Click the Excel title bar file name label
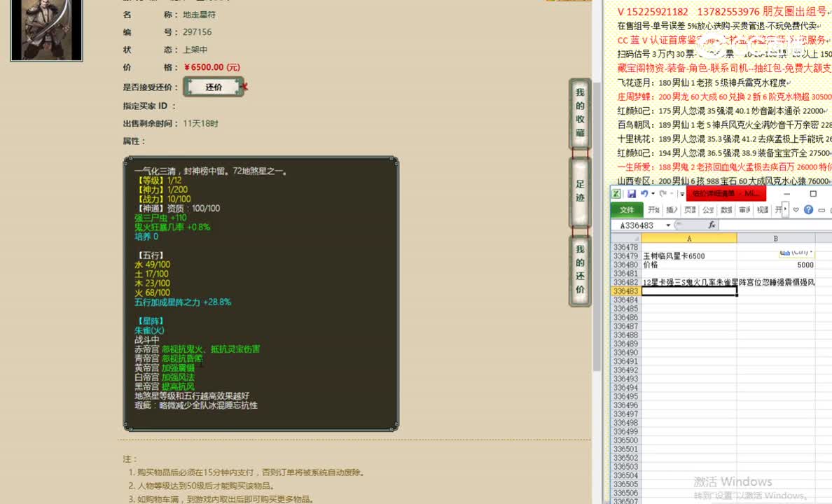The image size is (832, 504). tap(726, 194)
